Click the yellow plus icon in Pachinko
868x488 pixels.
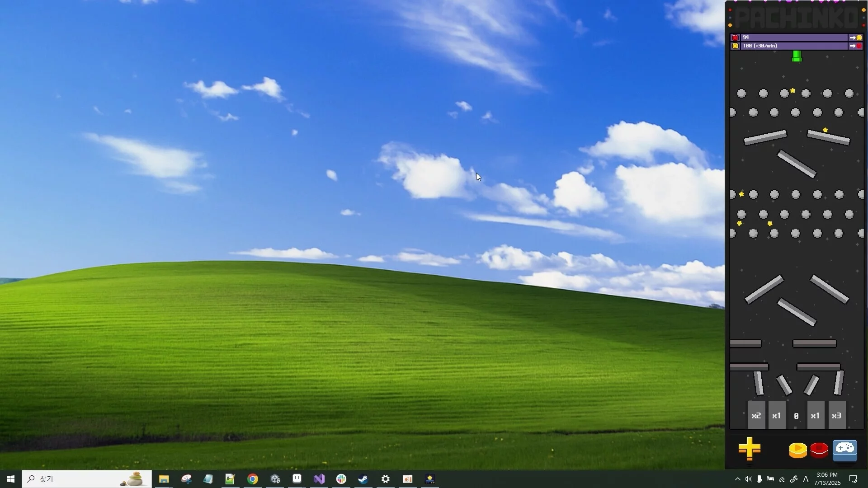click(x=750, y=449)
